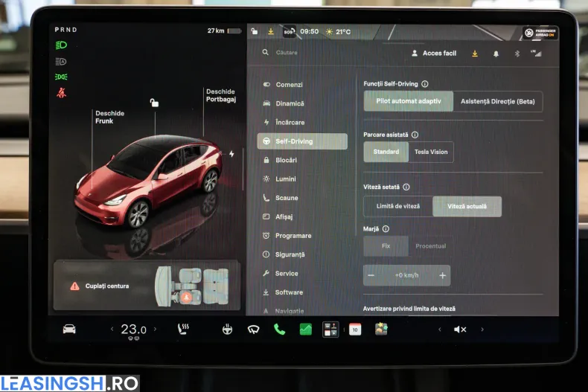Show info for Viteză setată
588x392 pixels.
tap(406, 187)
